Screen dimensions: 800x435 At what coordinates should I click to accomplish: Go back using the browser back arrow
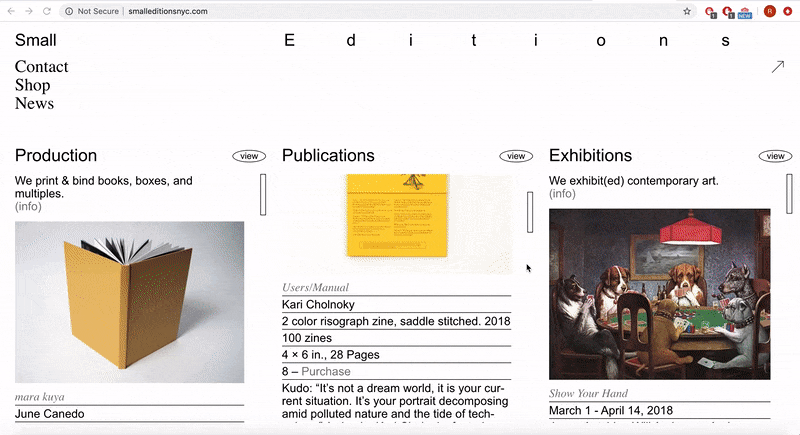coord(11,11)
